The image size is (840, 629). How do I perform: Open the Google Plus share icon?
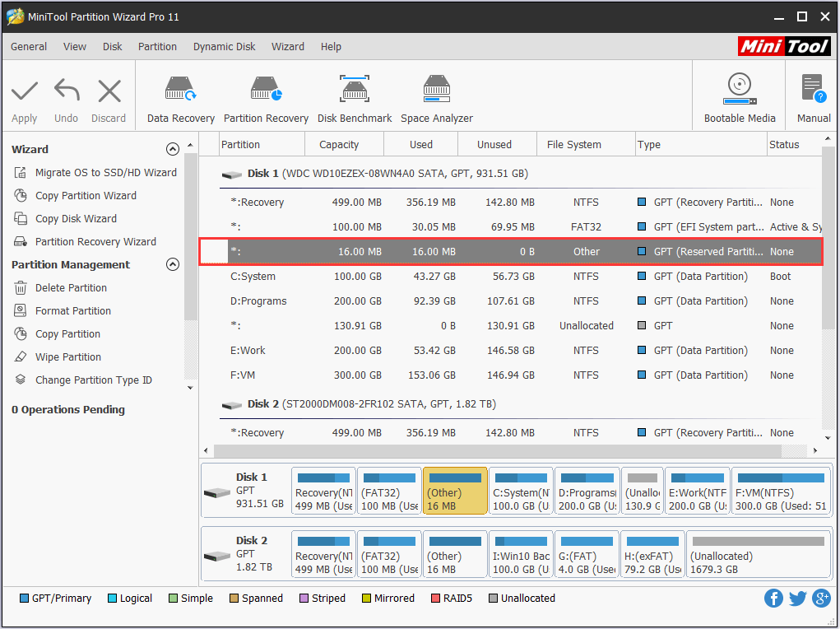[821, 598]
